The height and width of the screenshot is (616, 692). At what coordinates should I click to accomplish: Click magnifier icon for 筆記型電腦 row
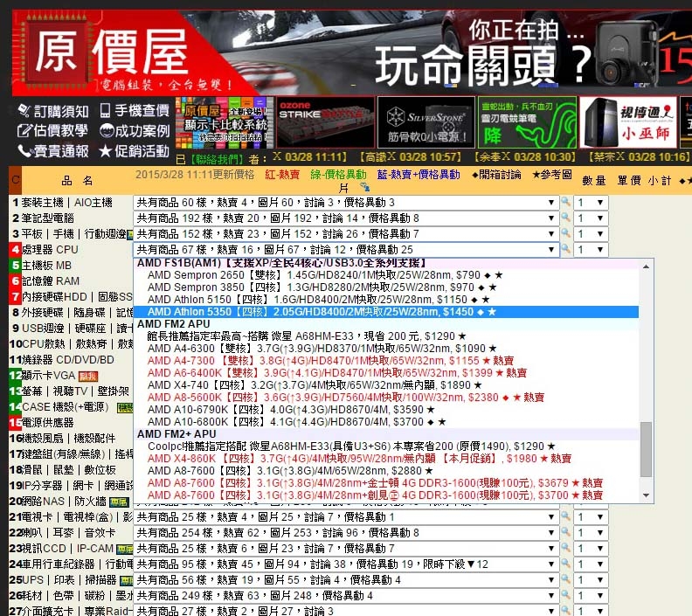pos(565,218)
